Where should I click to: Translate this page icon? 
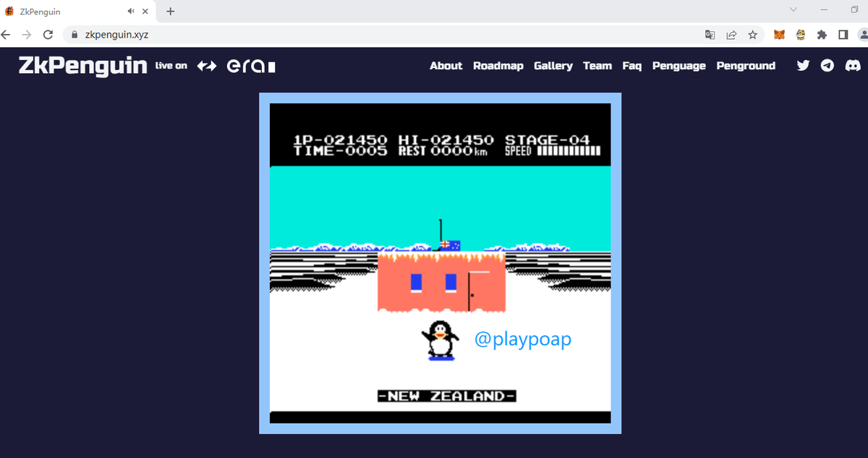click(710, 34)
